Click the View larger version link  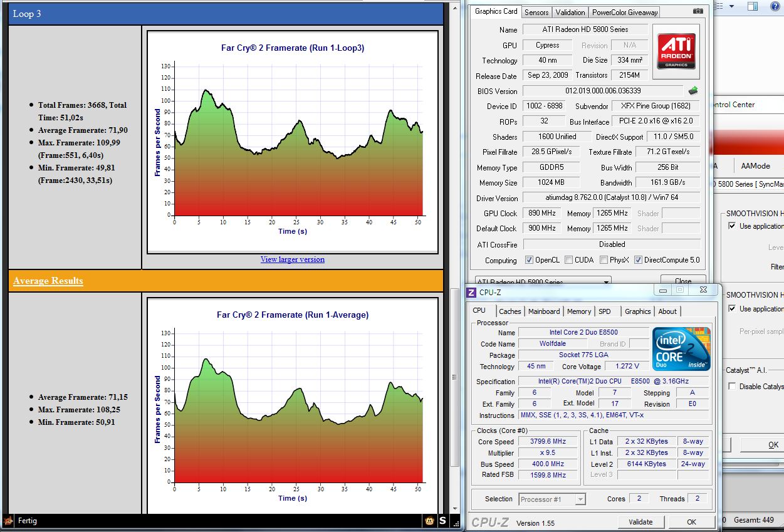click(x=293, y=259)
